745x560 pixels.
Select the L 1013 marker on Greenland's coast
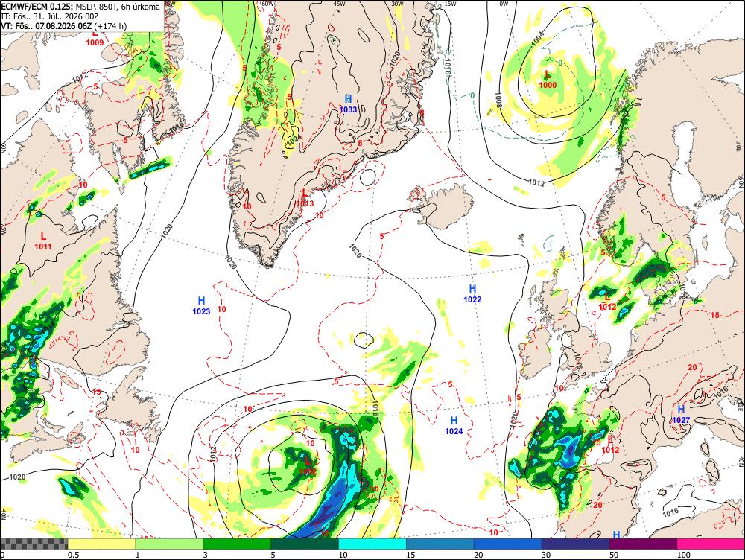click(x=305, y=198)
